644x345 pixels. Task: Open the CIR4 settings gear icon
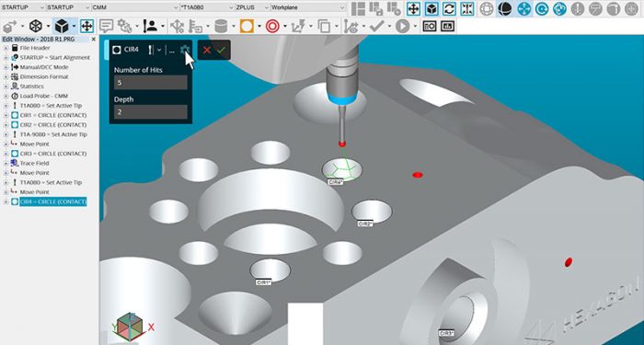pyautogui.click(x=185, y=50)
